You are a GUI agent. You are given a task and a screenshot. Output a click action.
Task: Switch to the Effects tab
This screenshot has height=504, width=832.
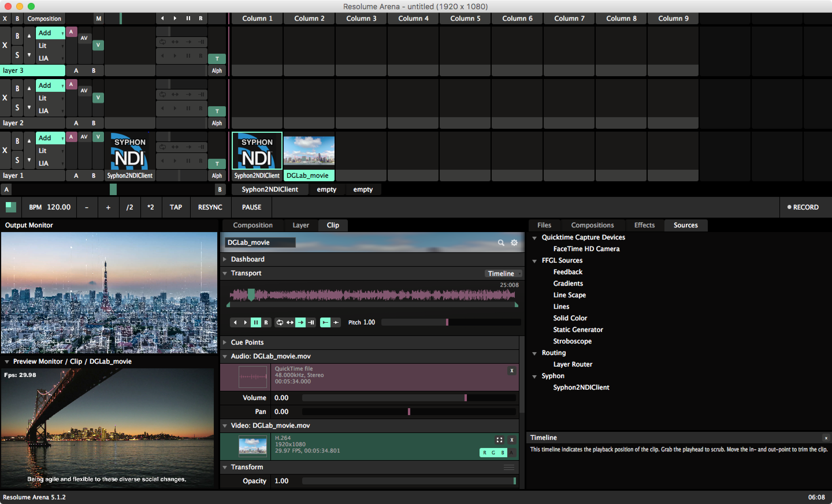click(644, 225)
